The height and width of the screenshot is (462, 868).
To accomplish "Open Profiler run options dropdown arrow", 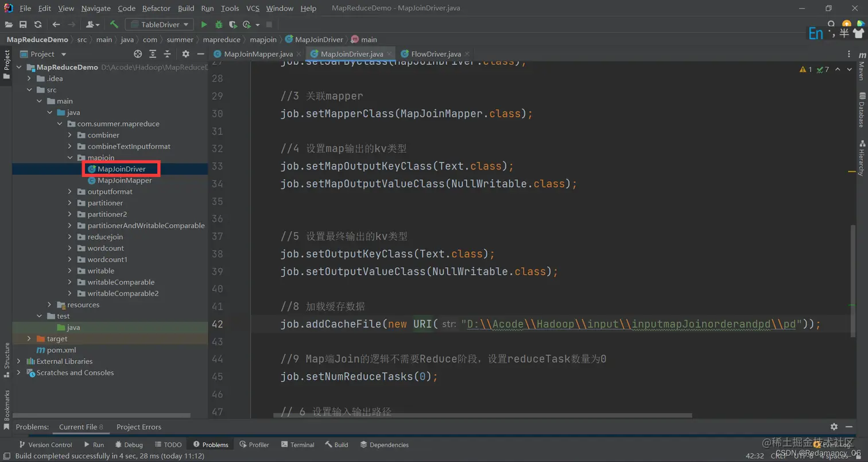I will [x=258, y=24].
